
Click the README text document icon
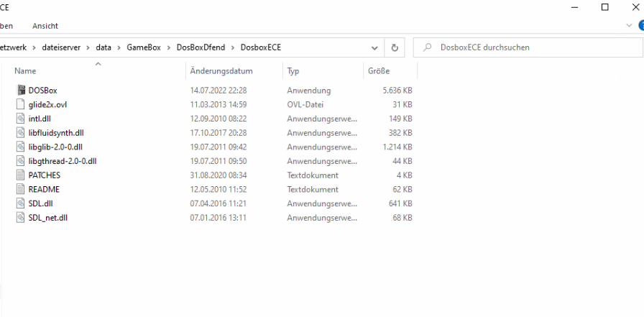click(21, 189)
